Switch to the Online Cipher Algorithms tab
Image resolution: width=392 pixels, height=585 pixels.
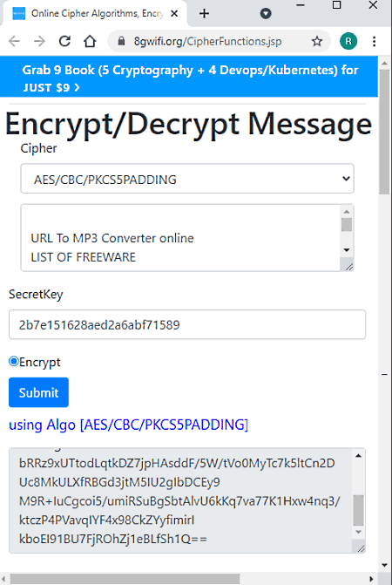coord(95,14)
